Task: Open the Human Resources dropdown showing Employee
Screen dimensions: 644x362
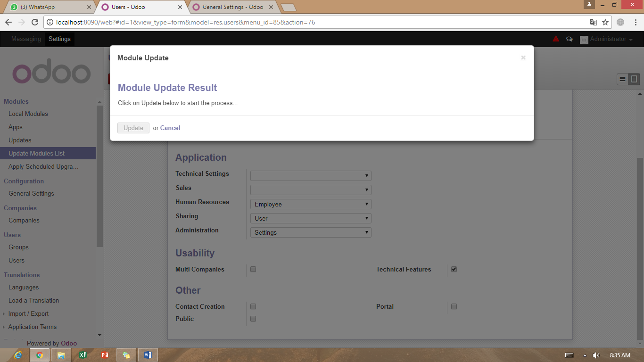Action: point(310,204)
